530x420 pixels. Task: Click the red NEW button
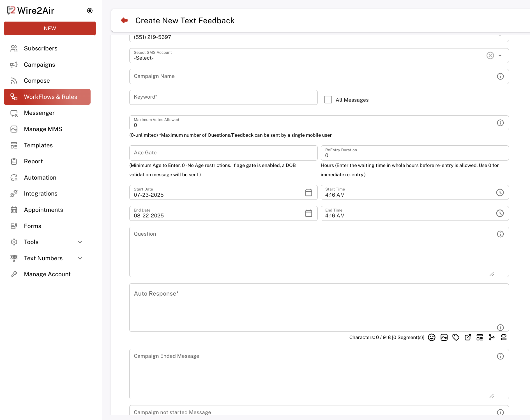point(50,29)
